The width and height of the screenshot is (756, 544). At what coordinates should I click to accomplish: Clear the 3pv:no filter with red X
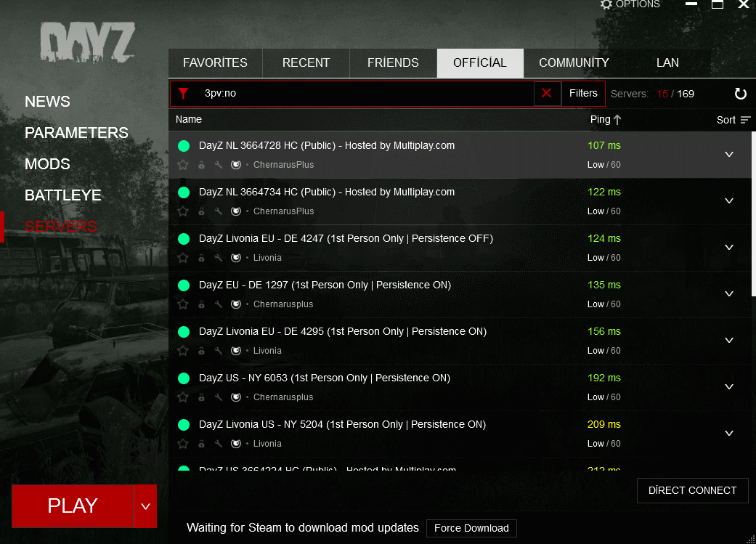coord(547,93)
